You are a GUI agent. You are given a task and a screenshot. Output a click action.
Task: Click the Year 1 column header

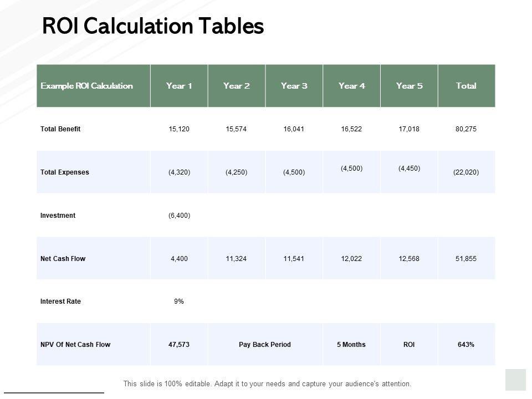point(179,86)
